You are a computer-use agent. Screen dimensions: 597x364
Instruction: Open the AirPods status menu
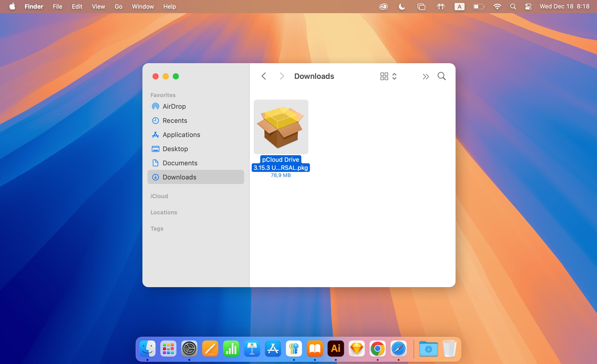point(440,7)
